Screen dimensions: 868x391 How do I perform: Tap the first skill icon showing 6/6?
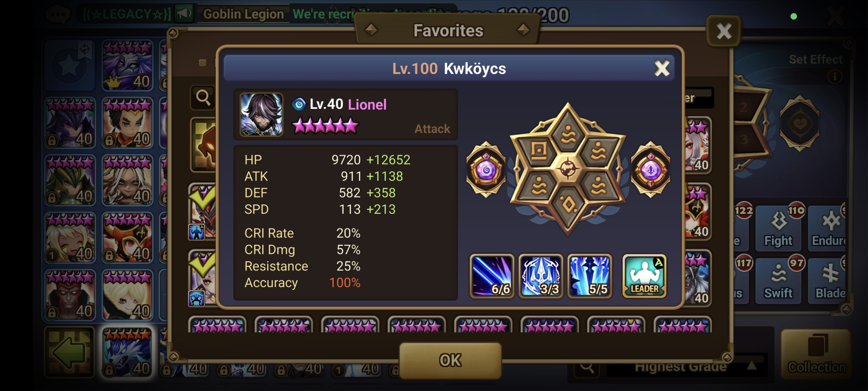pos(492,276)
